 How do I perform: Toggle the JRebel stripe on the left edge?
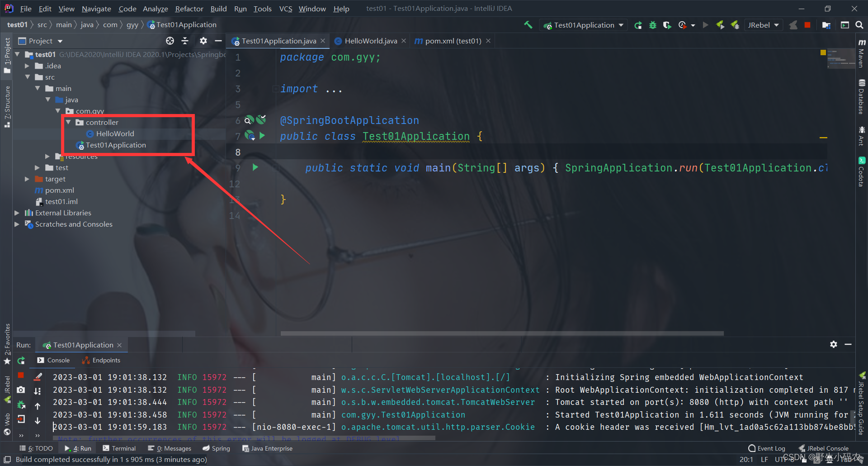(7, 389)
